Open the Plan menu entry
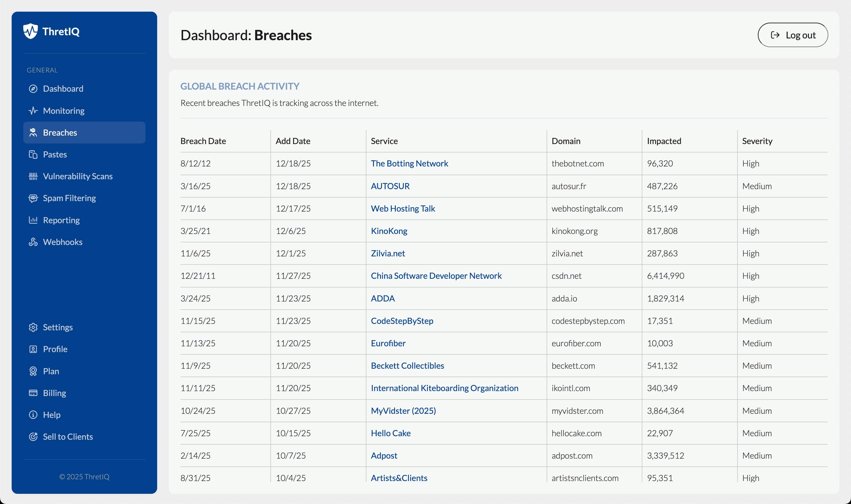The height and width of the screenshot is (504, 851). coord(51,371)
